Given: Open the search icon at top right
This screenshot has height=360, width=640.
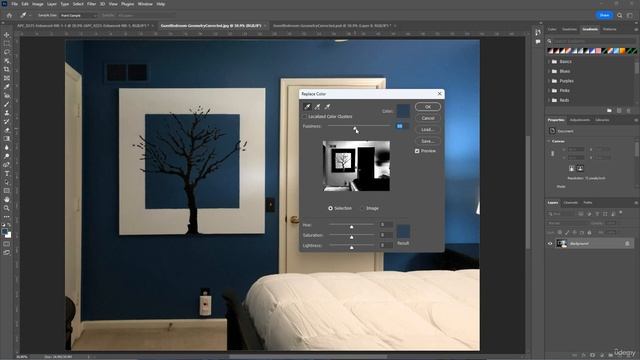Looking at the screenshot, I should tap(620, 15).
